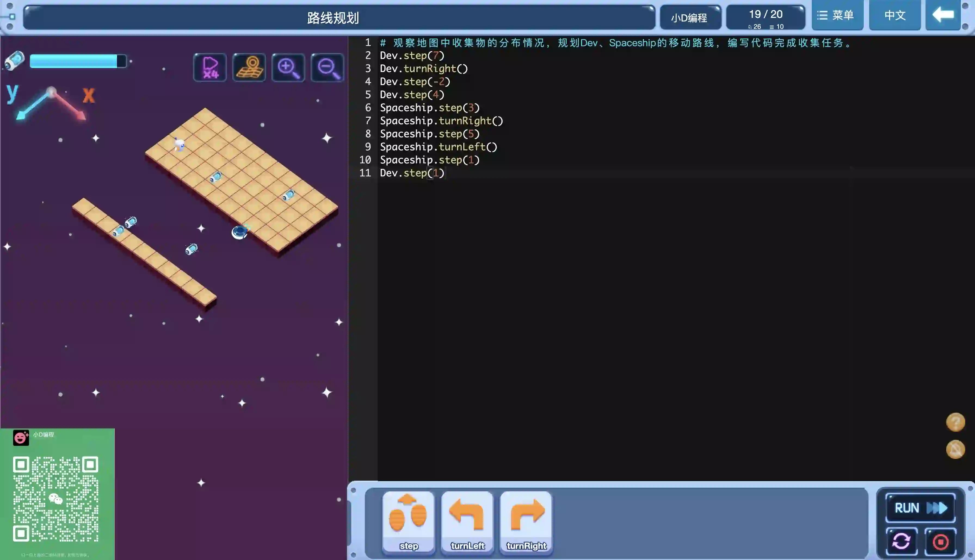975x560 pixels.
Task: Click the map location view icon
Action: pyautogui.click(x=249, y=68)
